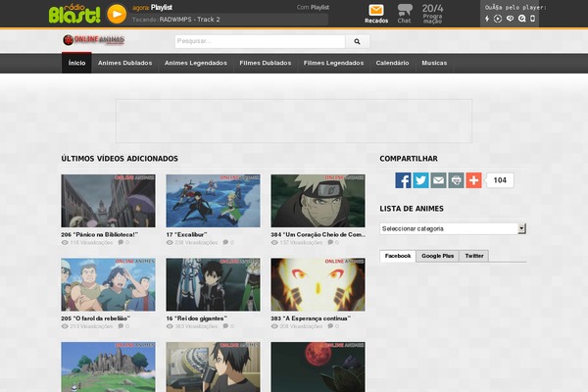Image resolution: width=588 pixels, height=392 pixels.
Task: Listen via the mobile phone player icon
Action: [x=532, y=19]
